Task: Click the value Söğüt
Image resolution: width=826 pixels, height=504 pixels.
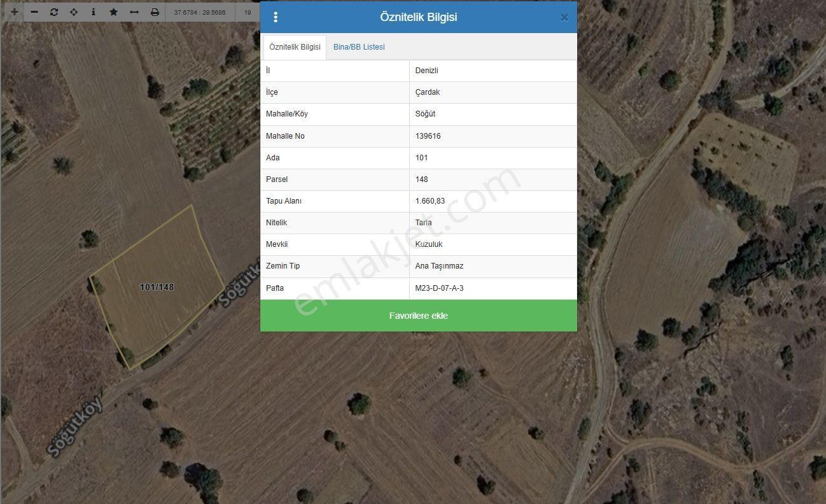Action: click(x=425, y=114)
